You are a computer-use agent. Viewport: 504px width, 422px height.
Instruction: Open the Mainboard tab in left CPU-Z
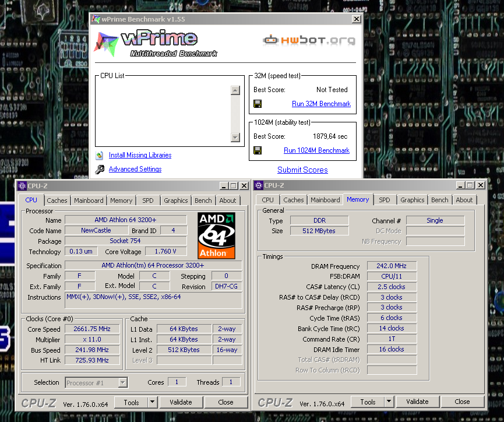pyautogui.click(x=89, y=201)
